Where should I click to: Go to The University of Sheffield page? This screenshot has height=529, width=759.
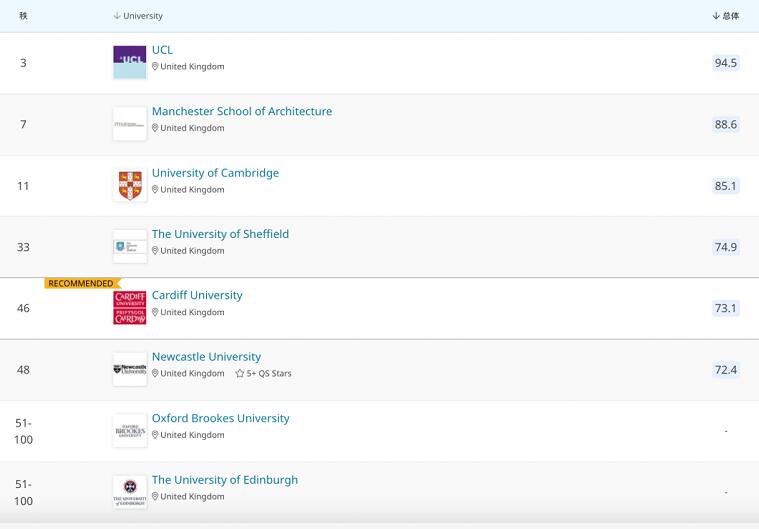point(220,234)
